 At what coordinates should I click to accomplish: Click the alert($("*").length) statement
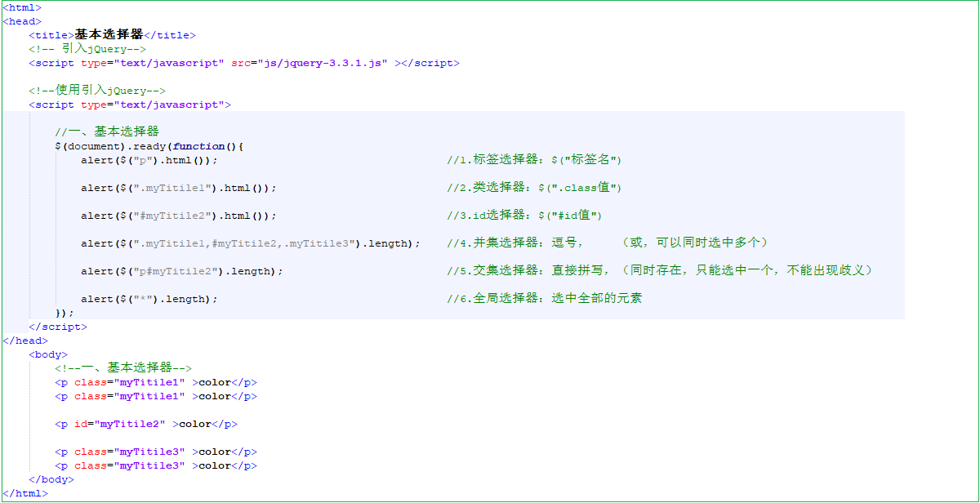(149, 299)
